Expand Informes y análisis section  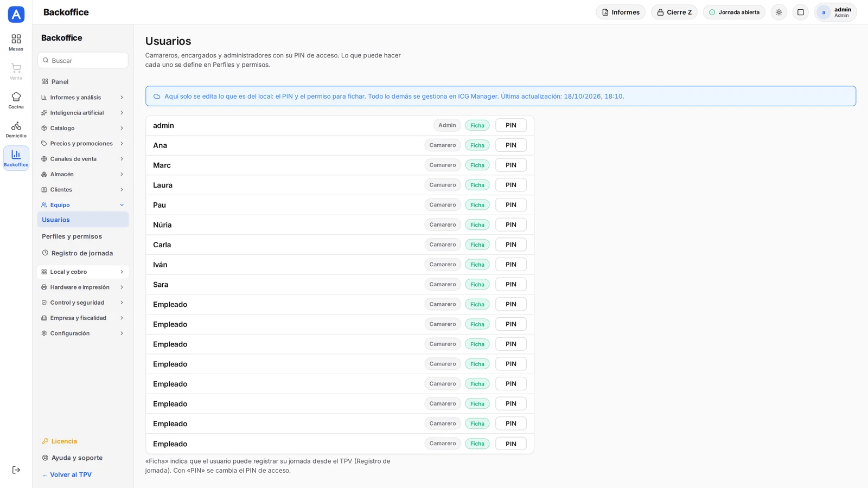[x=83, y=98]
